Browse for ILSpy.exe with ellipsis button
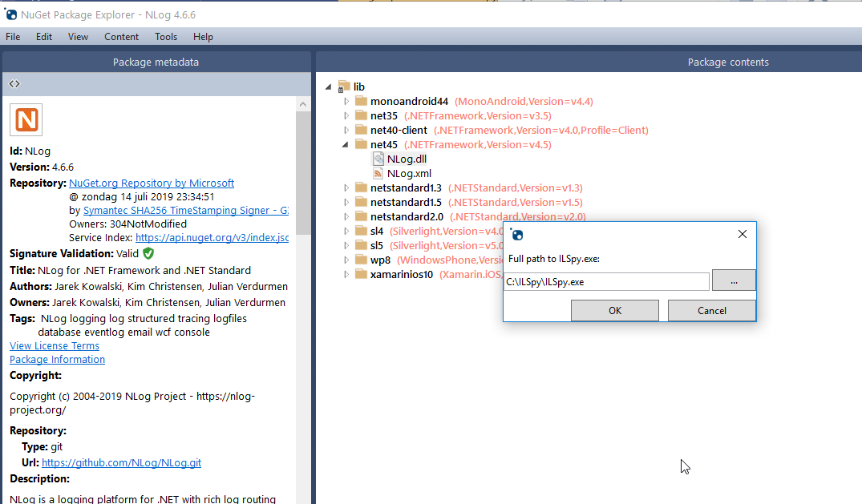This screenshot has height=504, width=862. (x=734, y=280)
